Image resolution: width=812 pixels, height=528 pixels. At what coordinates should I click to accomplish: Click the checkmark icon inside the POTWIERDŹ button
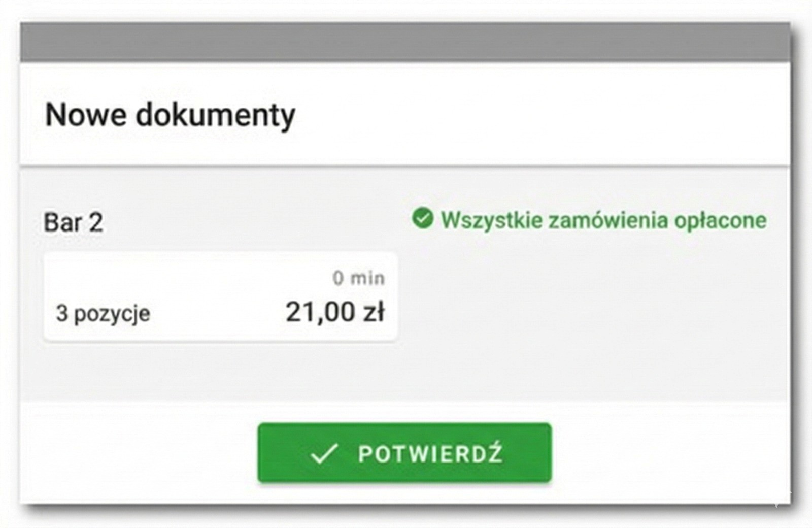pos(324,453)
